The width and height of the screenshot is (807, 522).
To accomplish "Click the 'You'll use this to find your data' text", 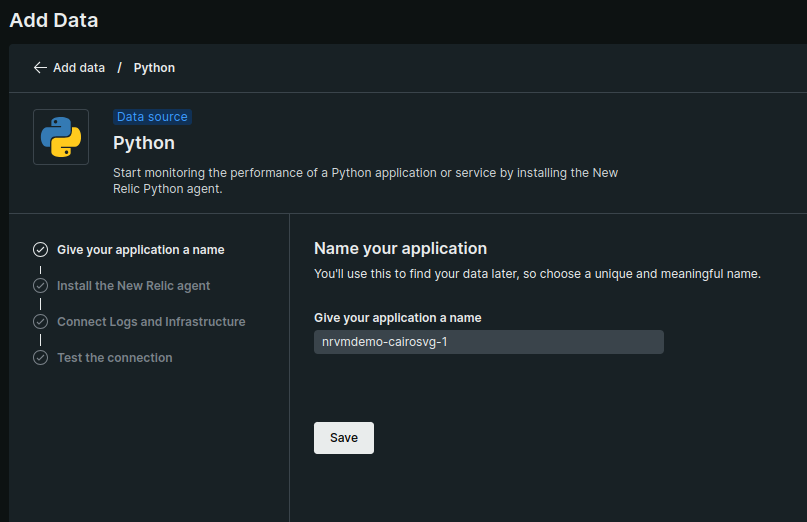I will (537, 274).
